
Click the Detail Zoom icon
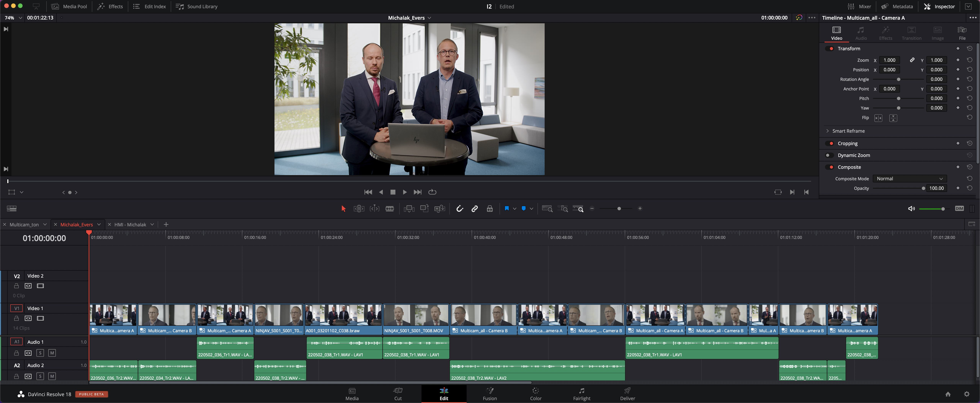pos(563,209)
